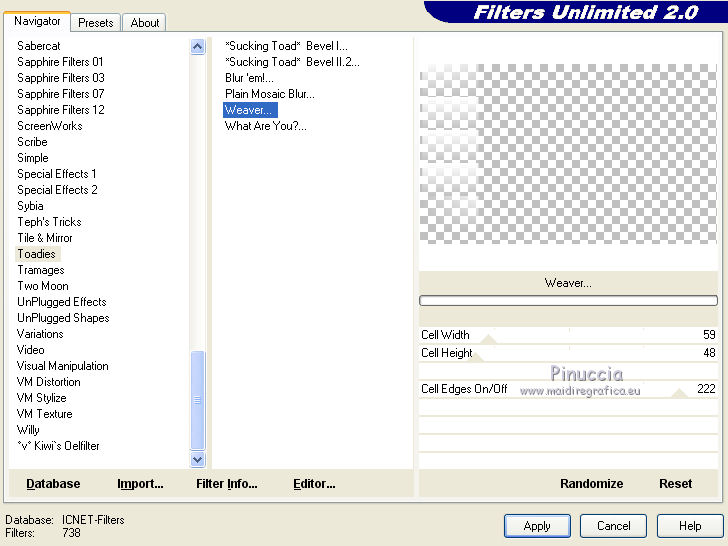Select the Weaver... filter
Image resolution: width=728 pixels, height=546 pixels.
250,110
